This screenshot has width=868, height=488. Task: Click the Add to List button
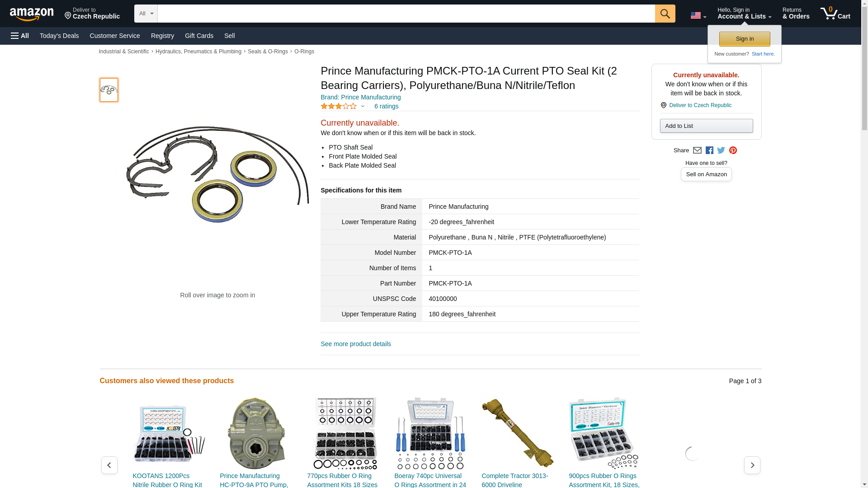click(706, 126)
